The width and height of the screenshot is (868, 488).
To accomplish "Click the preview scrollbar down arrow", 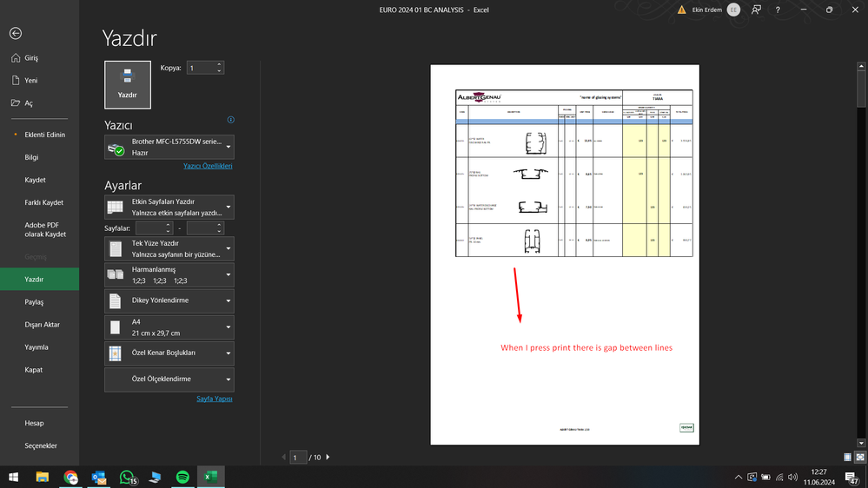I will coord(861,443).
